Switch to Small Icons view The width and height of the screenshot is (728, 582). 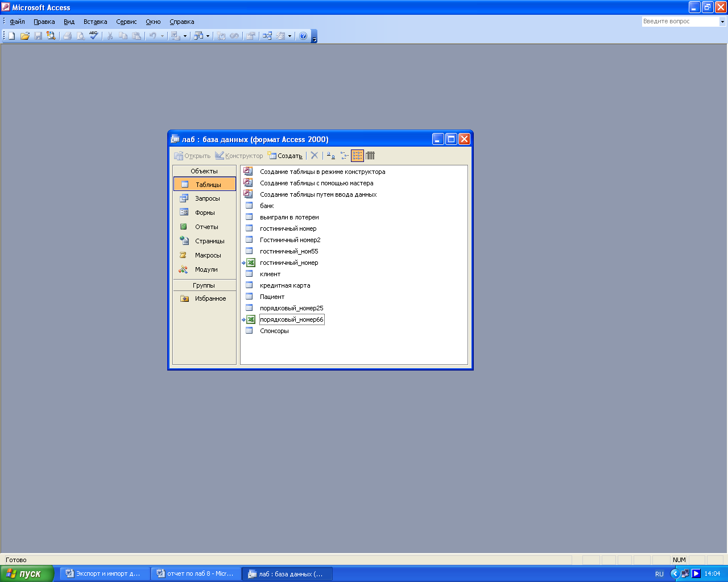(345, 155)
